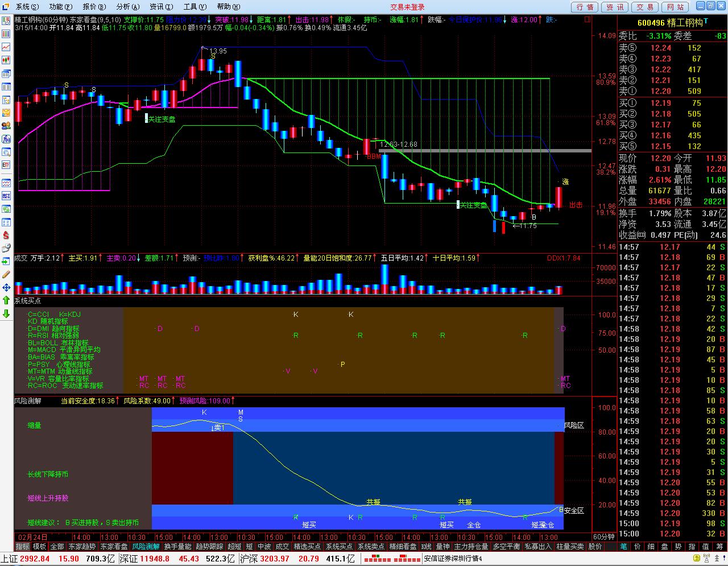Click the red 交易未登录 login status text
Viewport: 728px width, 566px height.
(x=408, y=7)
